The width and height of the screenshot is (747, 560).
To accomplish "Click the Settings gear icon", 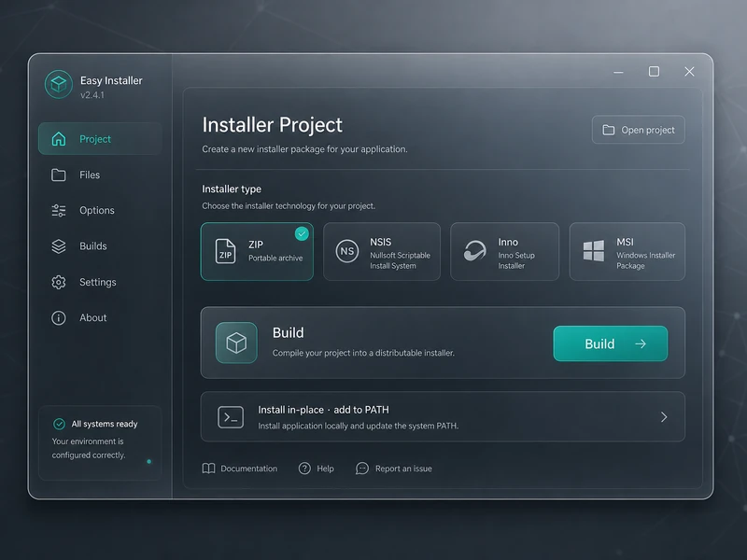I will 59,282.
